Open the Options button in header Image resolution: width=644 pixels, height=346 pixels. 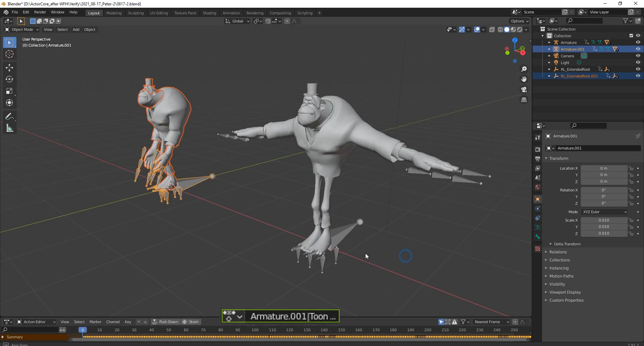[x=520, y=21]
